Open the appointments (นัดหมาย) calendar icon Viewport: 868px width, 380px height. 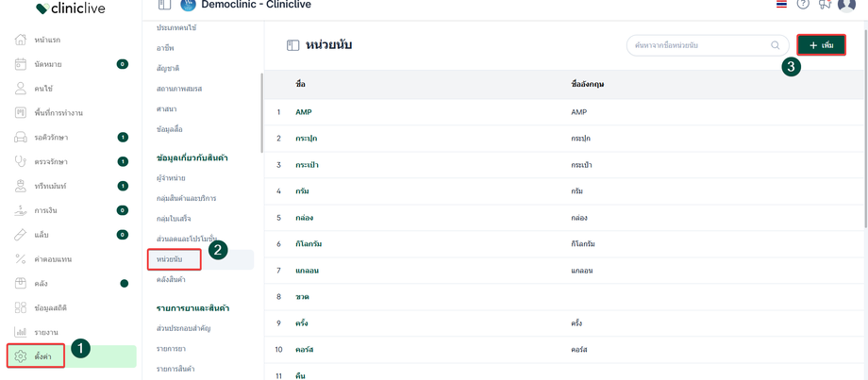pos(21,64)
